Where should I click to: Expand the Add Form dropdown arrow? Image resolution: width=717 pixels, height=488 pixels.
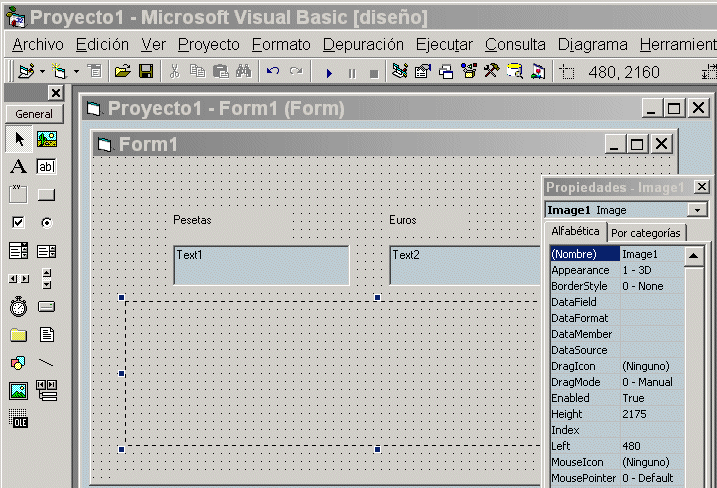76,71
